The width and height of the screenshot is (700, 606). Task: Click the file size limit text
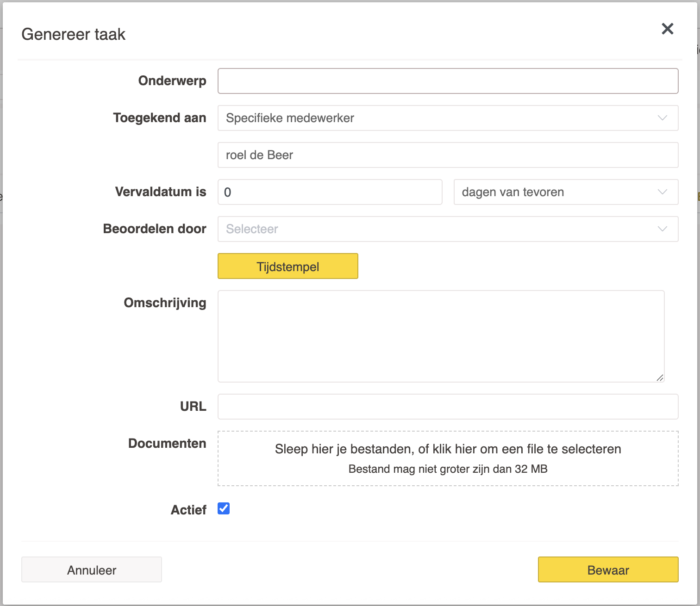coord(448,469)
